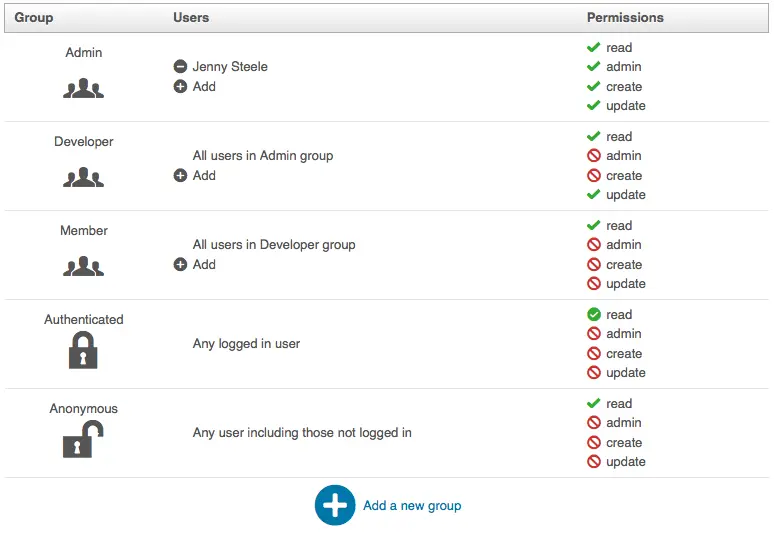Select the Member group name
This screenshot has height=533, width=774.
(x=83, y=230)
